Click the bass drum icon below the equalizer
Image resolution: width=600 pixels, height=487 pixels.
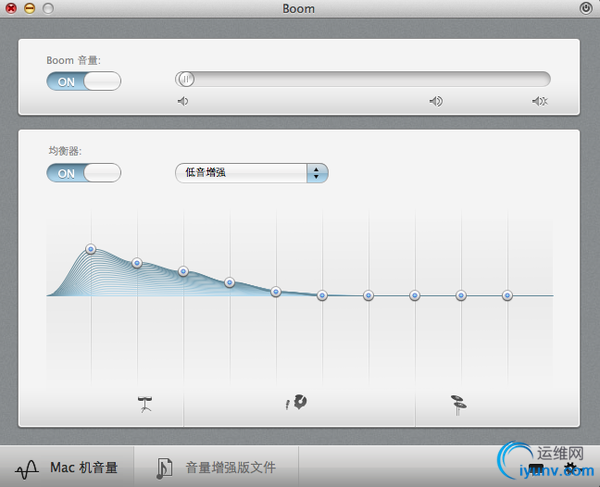pos(145,404)
